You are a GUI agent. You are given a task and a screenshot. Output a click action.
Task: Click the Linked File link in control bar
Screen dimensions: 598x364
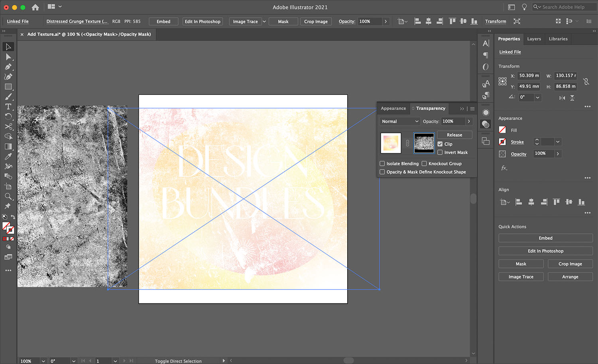tap(18, 22)
